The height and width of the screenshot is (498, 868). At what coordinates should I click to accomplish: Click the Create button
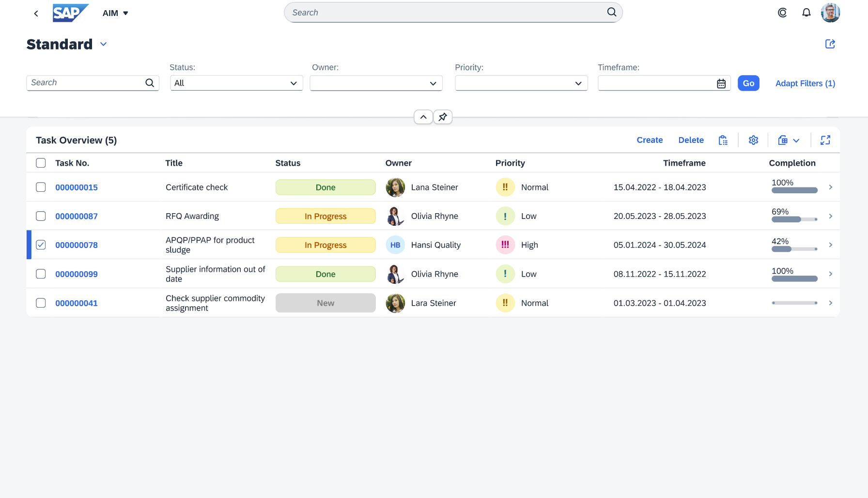(x=650, y=140)
